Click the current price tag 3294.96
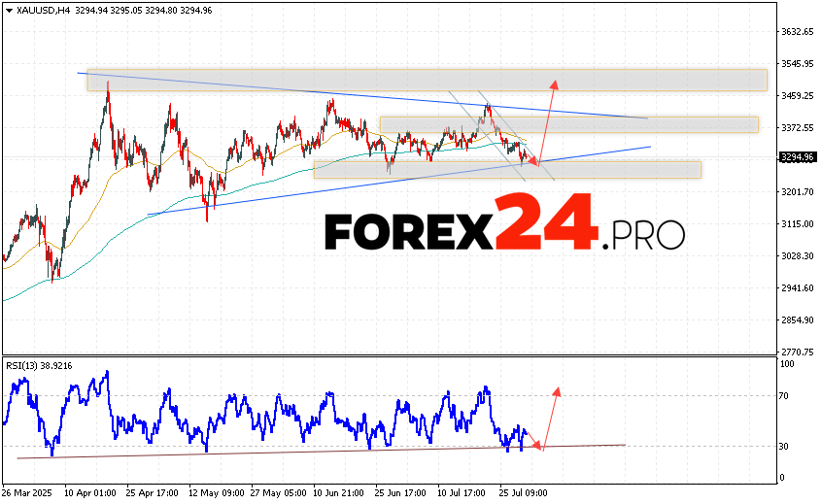 (x=796, y=156)
